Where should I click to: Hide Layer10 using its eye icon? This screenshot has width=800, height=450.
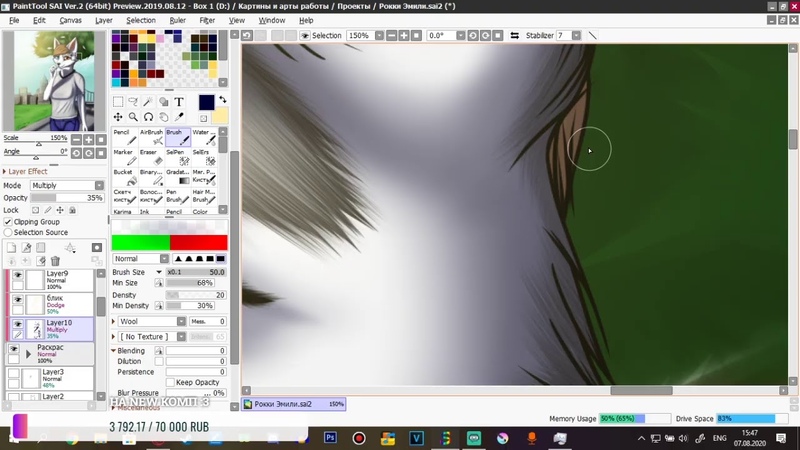[x=18, y=324]
